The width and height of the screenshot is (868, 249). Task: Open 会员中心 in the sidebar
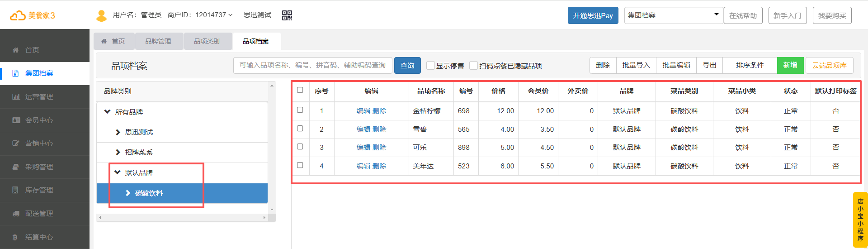click(x=39, y=120)
